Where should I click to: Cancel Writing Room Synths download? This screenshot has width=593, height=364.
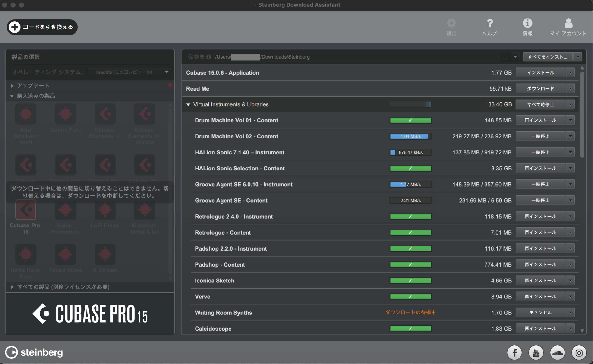pos(540,313)
